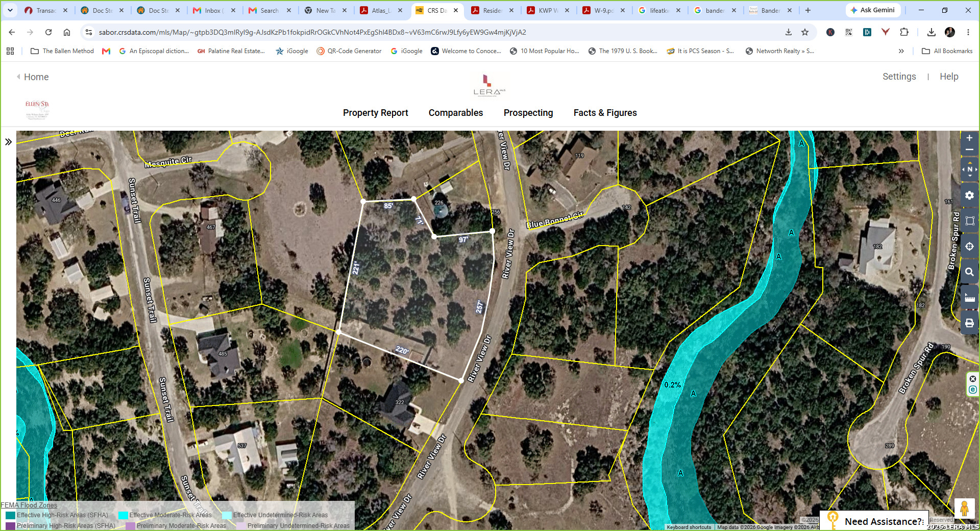Switch to Comparables tab
Image resolution: width=980 pixels, height=531 pixels.
point(455,113)
